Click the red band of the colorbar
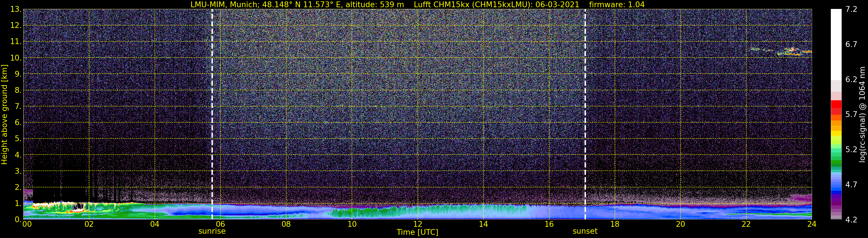 [836, 107]
